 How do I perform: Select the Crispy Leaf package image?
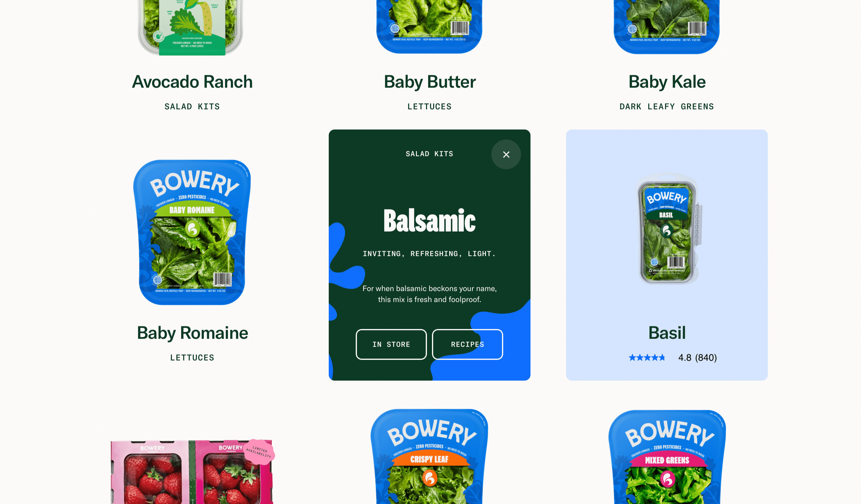(430, 456)
